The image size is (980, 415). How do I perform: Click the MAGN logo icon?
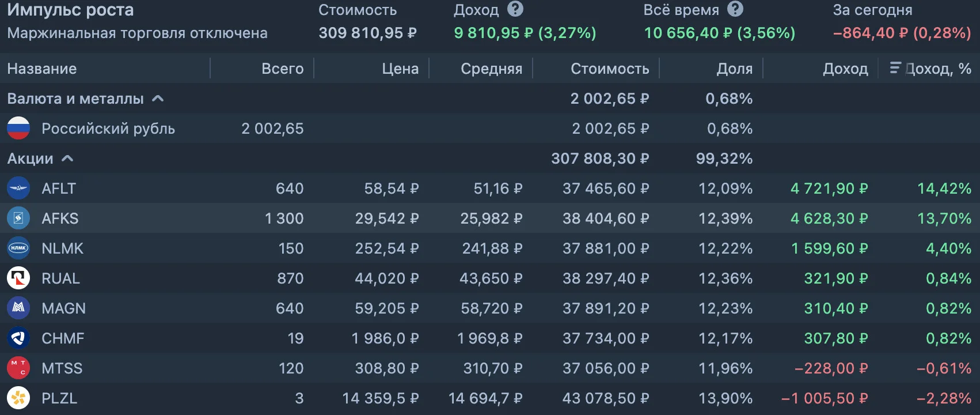(18, 308)
